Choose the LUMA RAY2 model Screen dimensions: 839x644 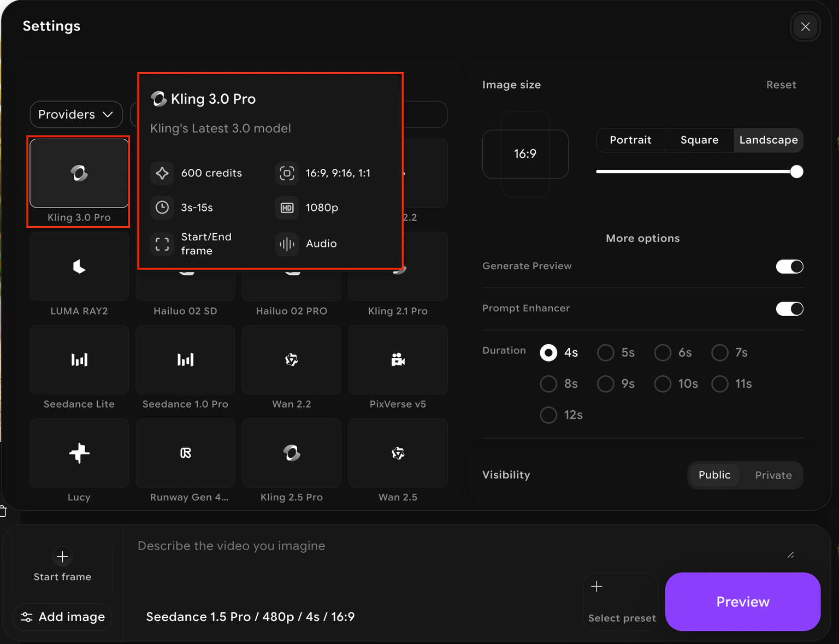pyautogui.click(x=79, y=267)
